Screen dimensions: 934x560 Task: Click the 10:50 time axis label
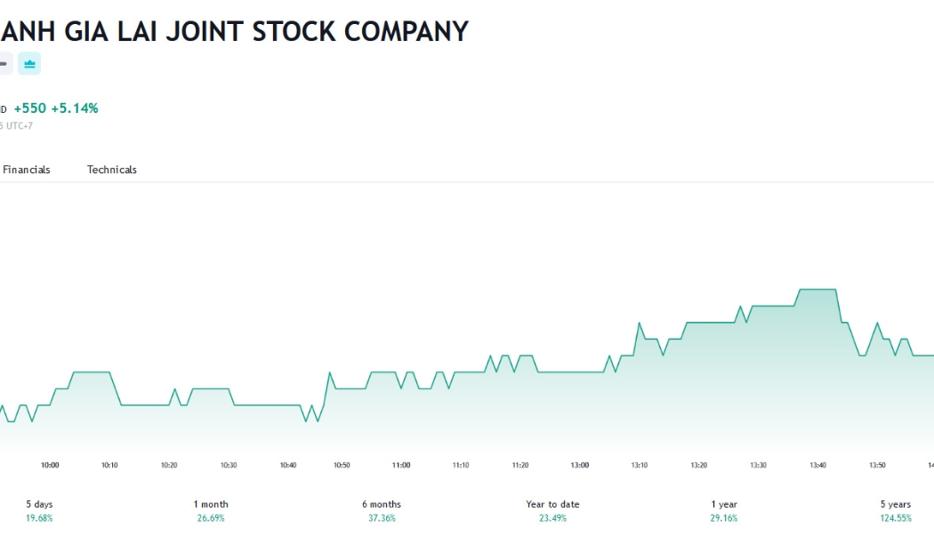click(342, 466)
